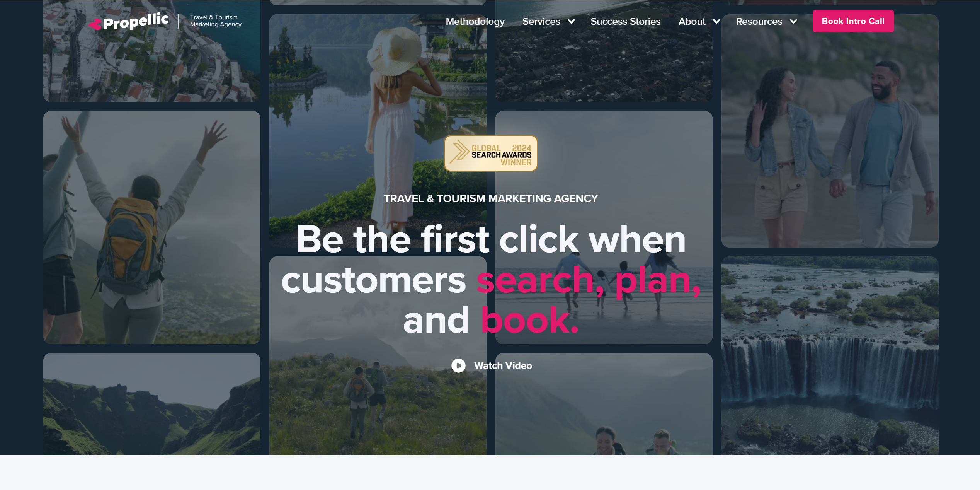The image size is (980, 490).
Task: Click the hiker with yellow backpack photo
Action: tap(151, 227)
